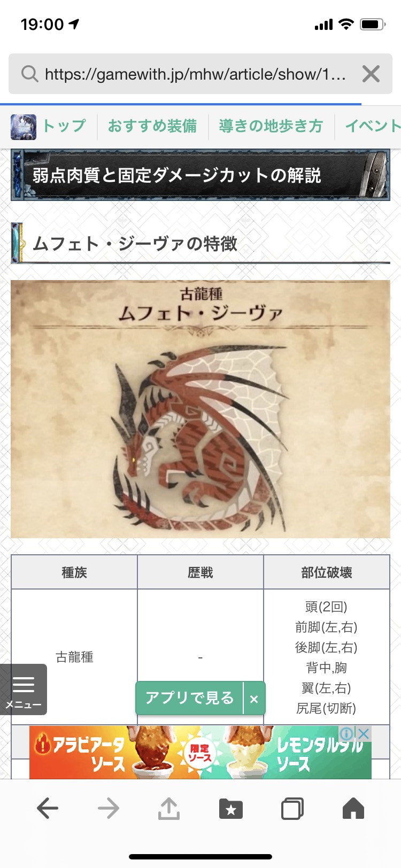Image resolution: width=401 pixels, height=868 pixels.
Task: Tap the magnifier search icon in address bar
Action: click(x=29, y=74)
